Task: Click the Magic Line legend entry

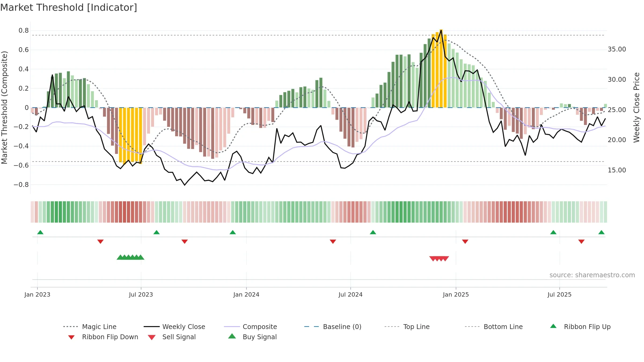Action: coord(90,327)
